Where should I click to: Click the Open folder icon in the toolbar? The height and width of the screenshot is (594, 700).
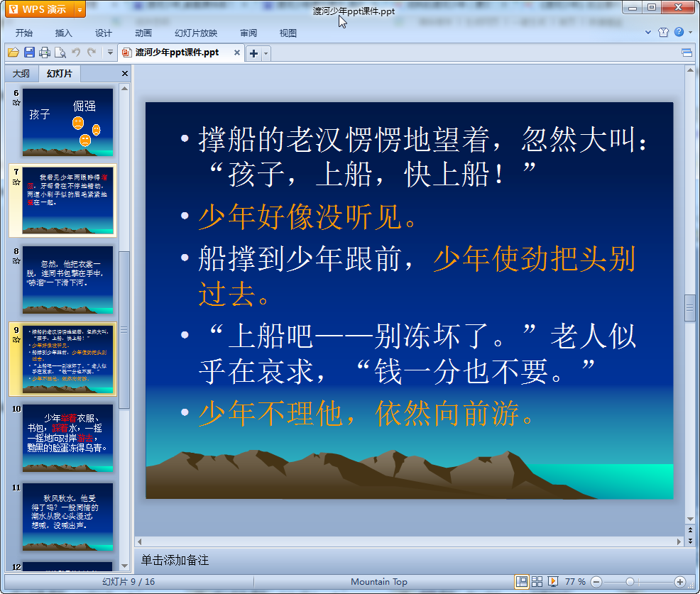tap(13, 53)
